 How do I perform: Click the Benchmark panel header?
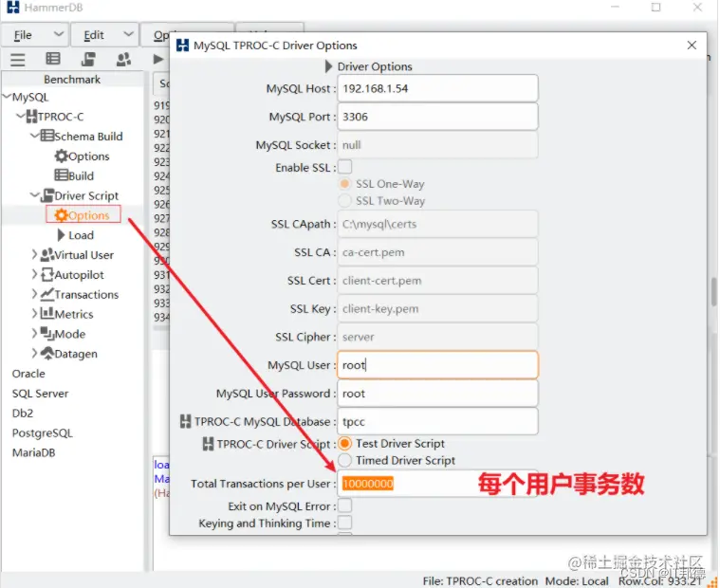[72, 80]
